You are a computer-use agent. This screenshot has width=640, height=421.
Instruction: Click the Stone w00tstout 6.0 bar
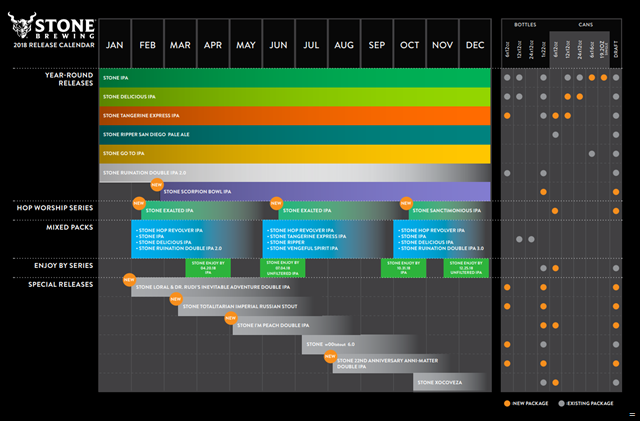pyautogui.click(x=361, y=345)
